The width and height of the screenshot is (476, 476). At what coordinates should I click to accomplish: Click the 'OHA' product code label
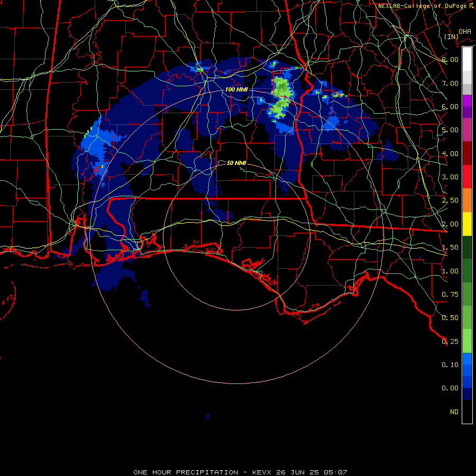click(465, 31)
